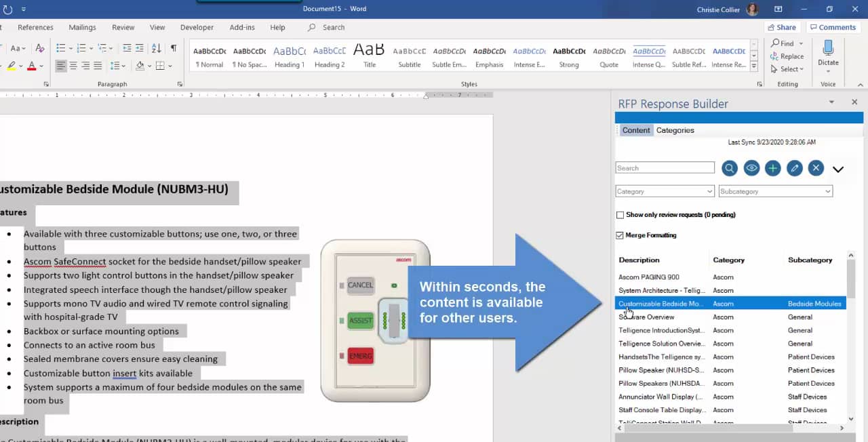Center align the text

[73, 66]
